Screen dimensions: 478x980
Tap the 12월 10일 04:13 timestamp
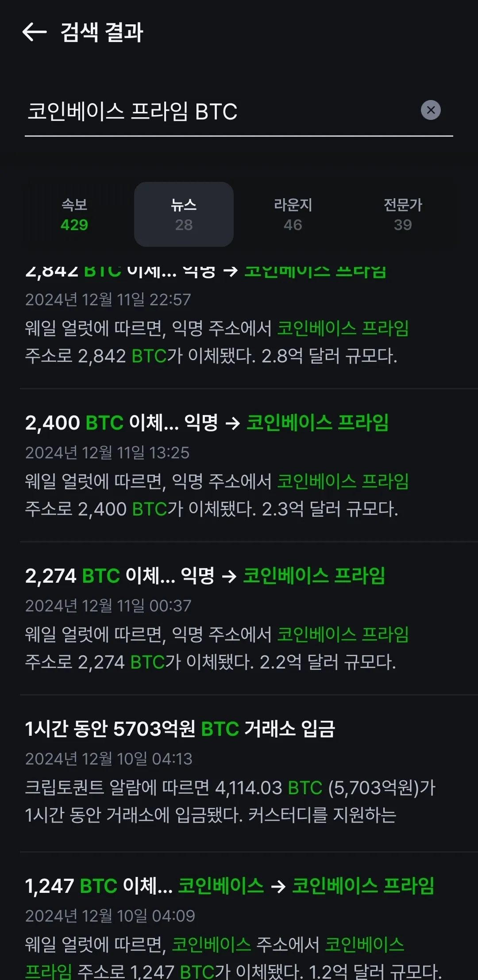pyautogui.click(x=109, y=759)
